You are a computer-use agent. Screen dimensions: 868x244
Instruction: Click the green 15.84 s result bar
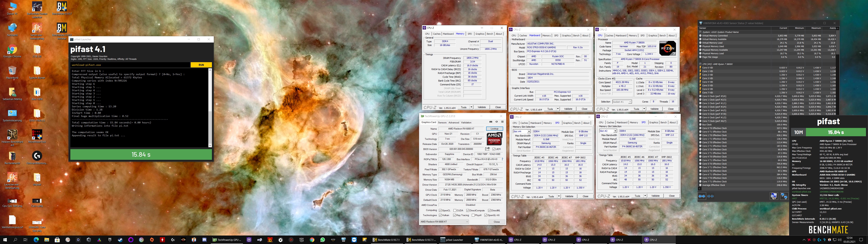[141, 154]
